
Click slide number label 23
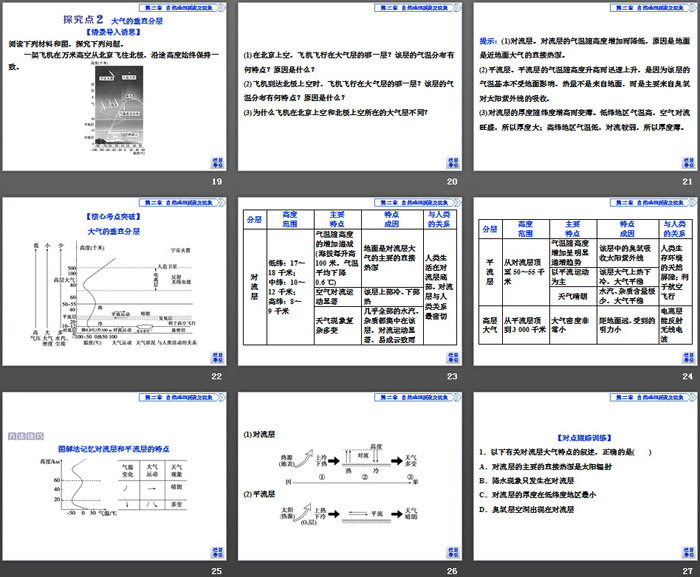(452, 376)
